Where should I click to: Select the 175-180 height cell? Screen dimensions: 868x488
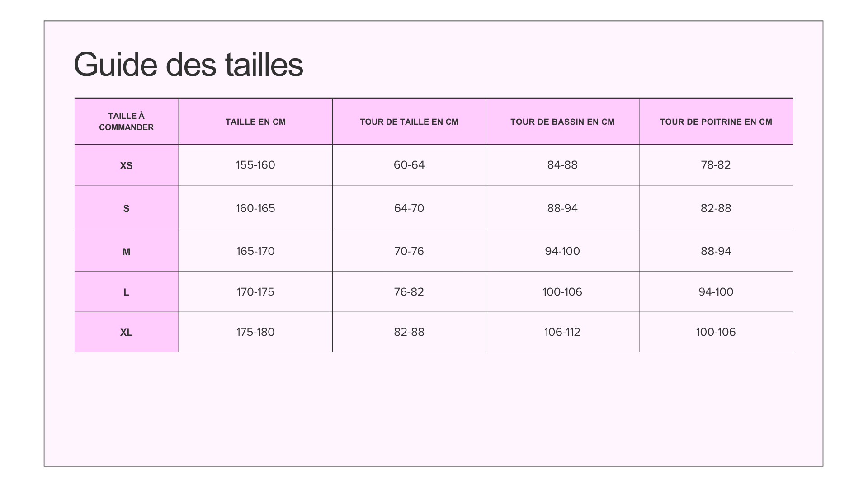tap(255, 332)
